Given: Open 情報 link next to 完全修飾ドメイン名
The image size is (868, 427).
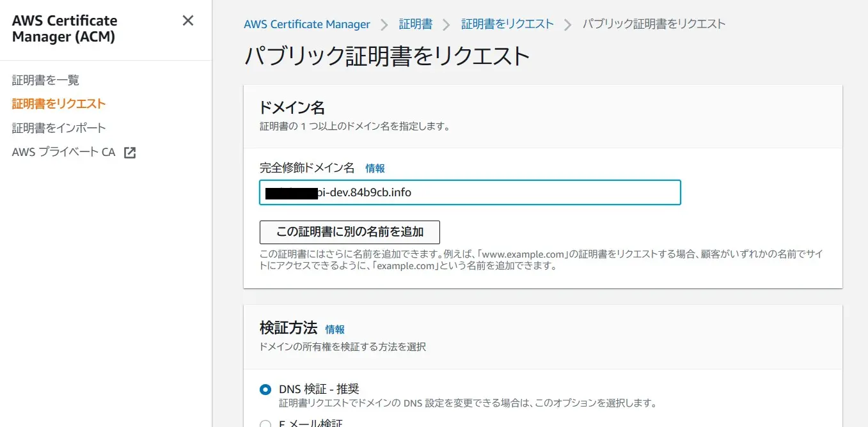Looking at the screenshot, I should [375, 168].
